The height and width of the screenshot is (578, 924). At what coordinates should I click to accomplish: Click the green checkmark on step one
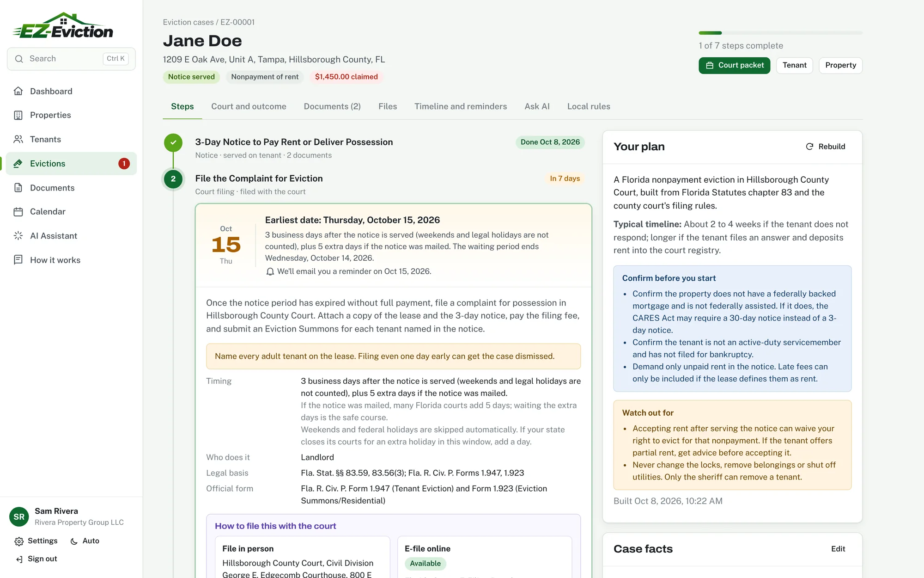pos(173,142)
